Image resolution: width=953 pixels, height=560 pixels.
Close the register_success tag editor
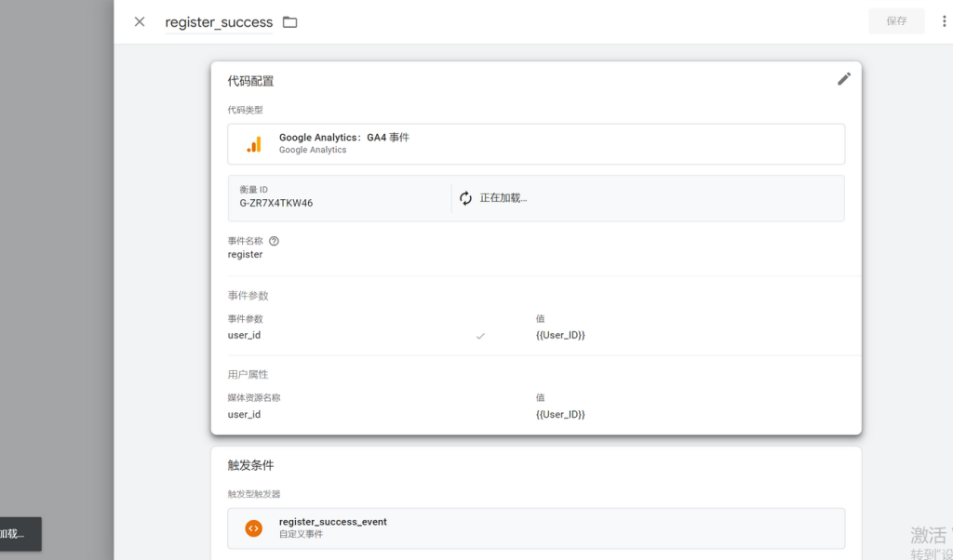[140, 22]
